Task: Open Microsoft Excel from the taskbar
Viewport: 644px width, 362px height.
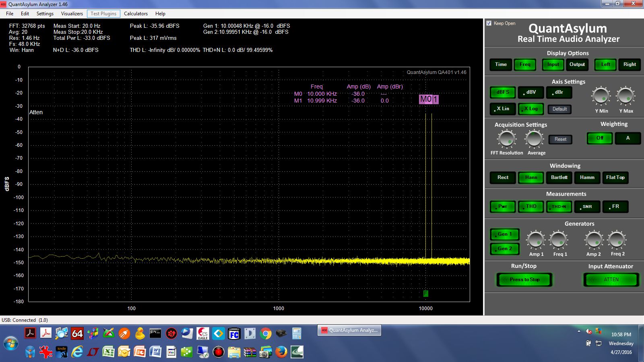Action: [108, 352]
